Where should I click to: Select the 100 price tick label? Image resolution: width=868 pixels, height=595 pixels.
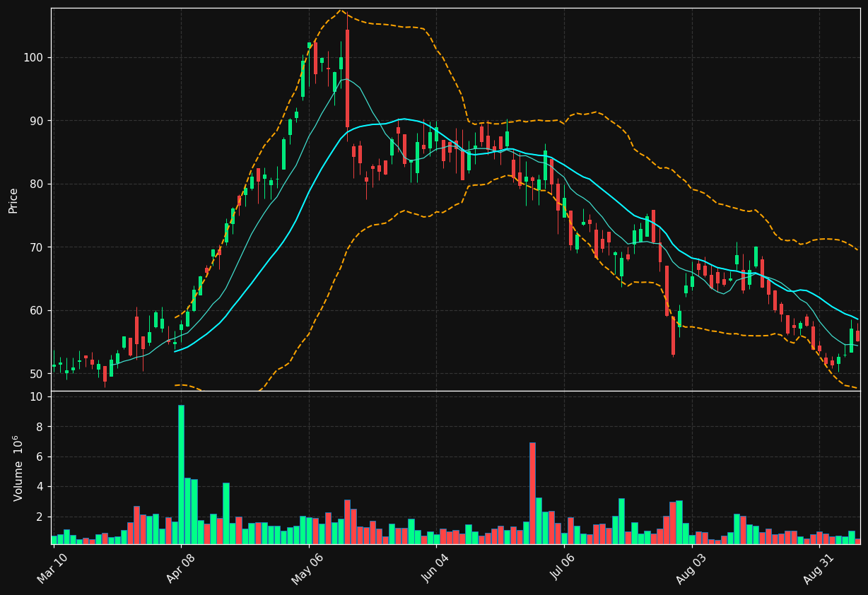point(33,57)
